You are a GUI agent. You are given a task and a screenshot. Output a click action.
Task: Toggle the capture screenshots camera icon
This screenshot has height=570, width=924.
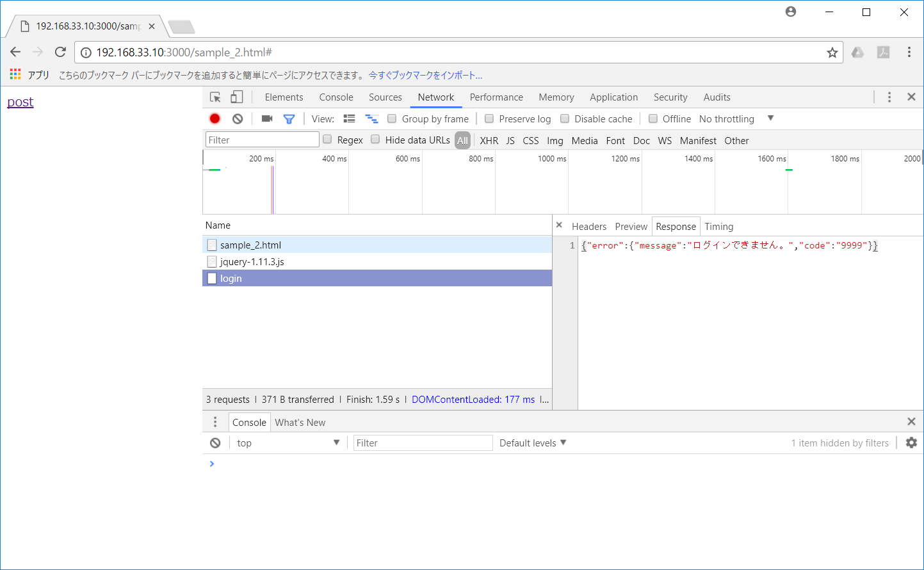267,118
